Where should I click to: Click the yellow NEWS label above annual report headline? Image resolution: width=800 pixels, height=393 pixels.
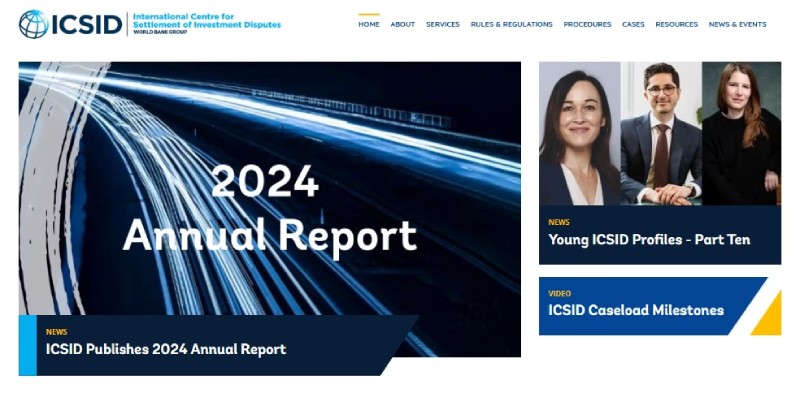[56, 332]
